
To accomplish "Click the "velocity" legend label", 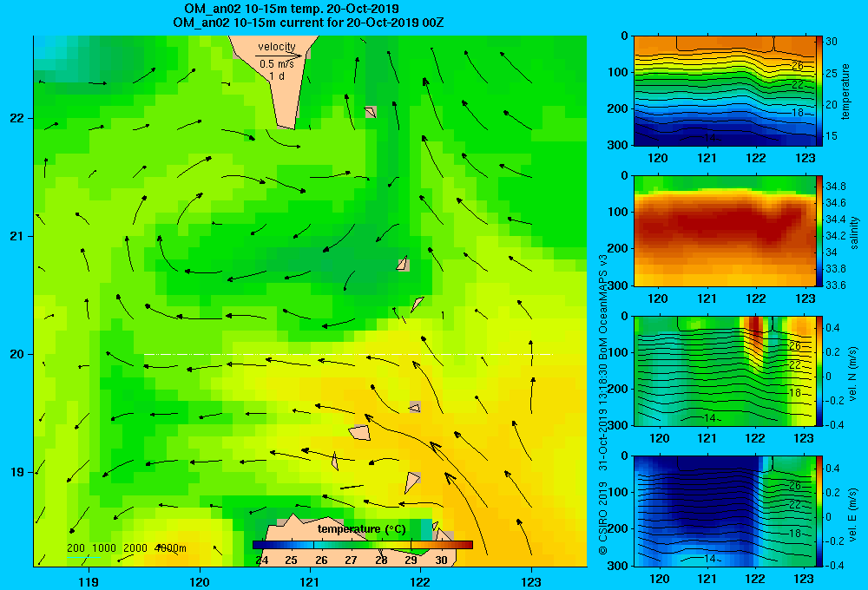I will click(x=276, y=47).
